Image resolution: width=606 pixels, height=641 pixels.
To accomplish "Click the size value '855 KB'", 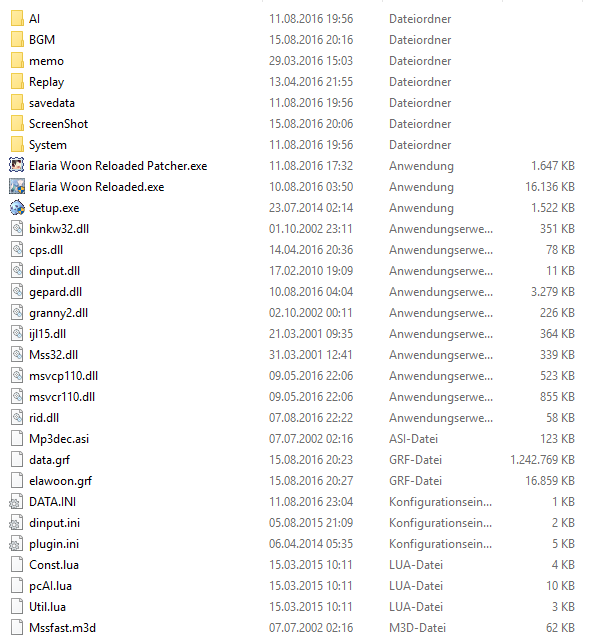I will tap(557, 397).
